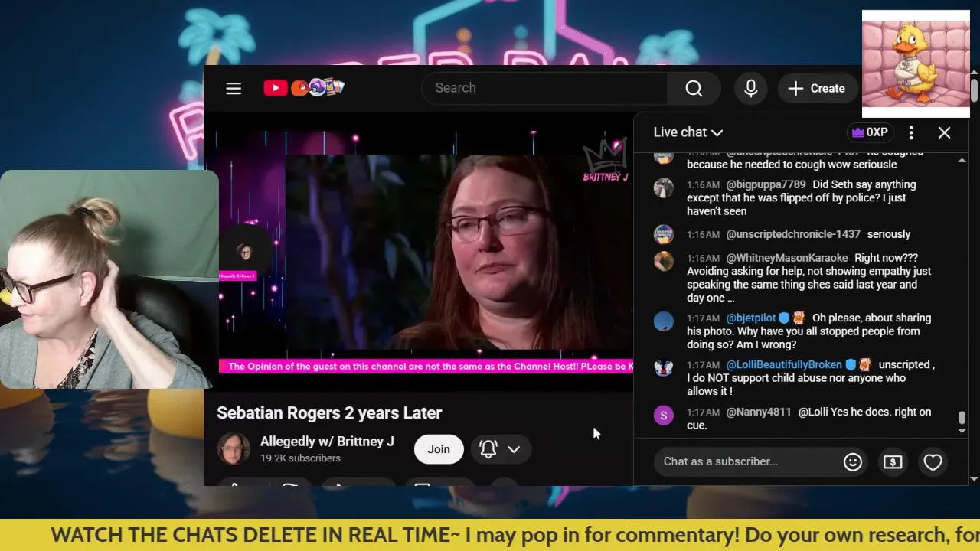Open the @Nanny4811 chat username
980x551 pixels.
click(x=758, y=412)
